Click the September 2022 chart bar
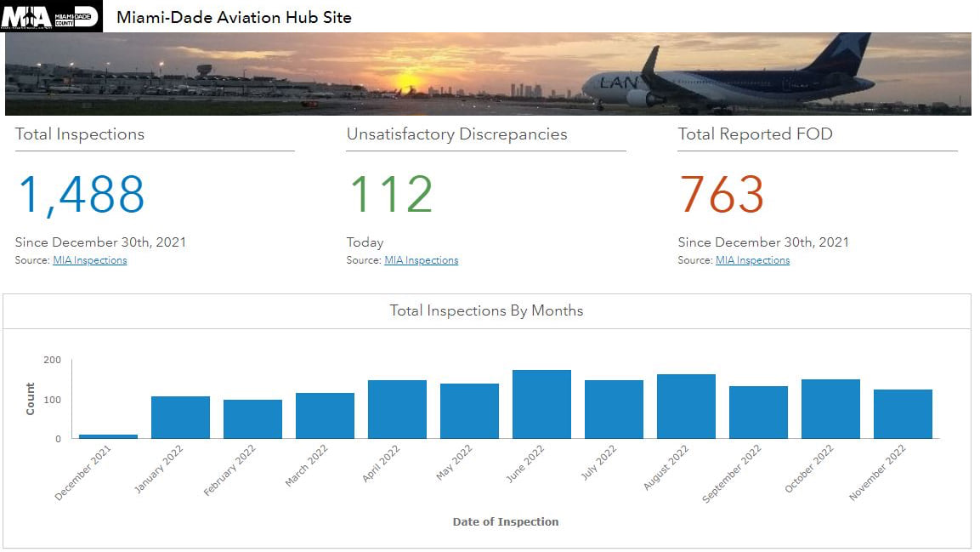The width and height of the screenshot is (980, 552). tap(758, 413)
